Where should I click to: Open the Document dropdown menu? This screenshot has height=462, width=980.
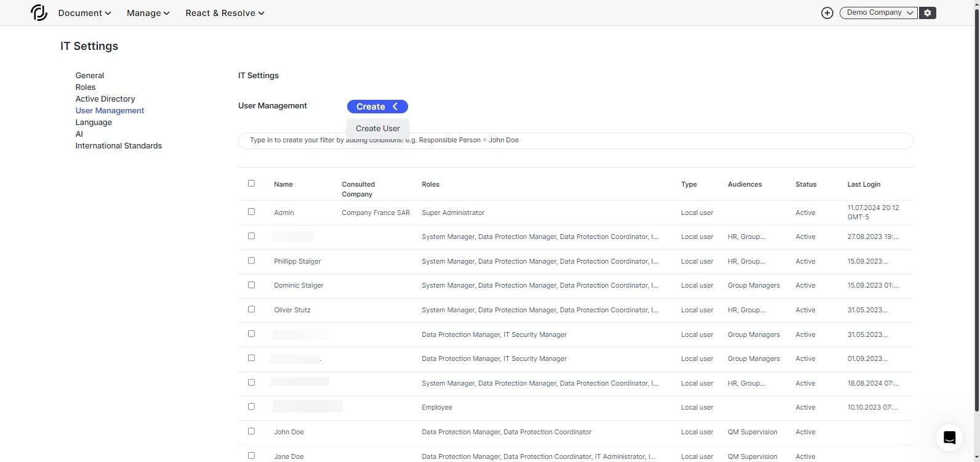[84, 13]
